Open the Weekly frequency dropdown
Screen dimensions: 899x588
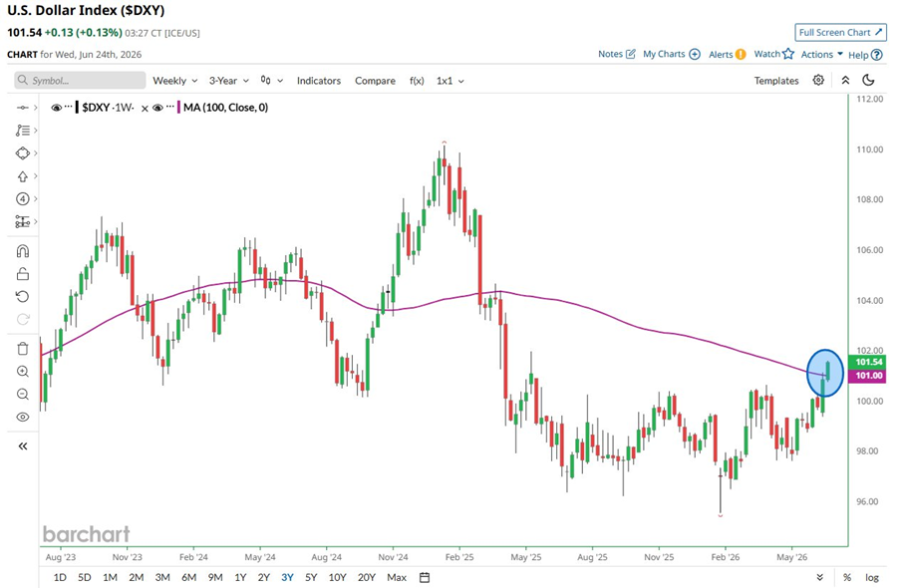pos(174,81)
